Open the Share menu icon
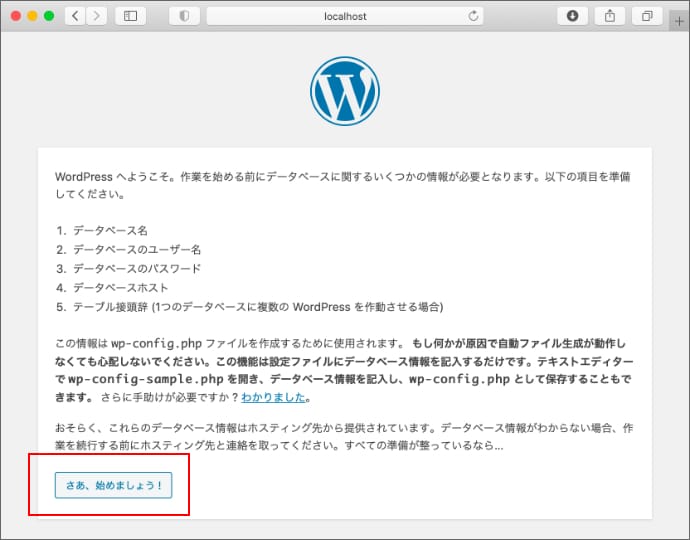Viewport: 690px width, 540px height. tap(610, 16)
